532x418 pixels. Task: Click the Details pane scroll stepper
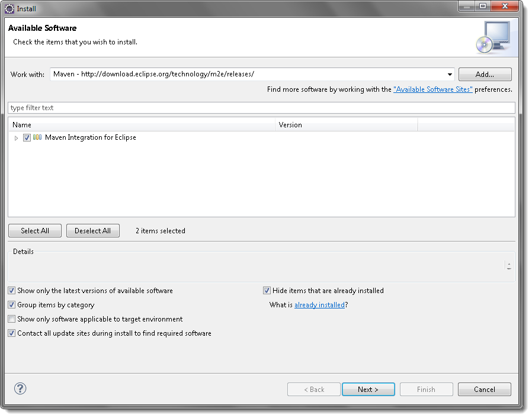(x=508, y=266)
